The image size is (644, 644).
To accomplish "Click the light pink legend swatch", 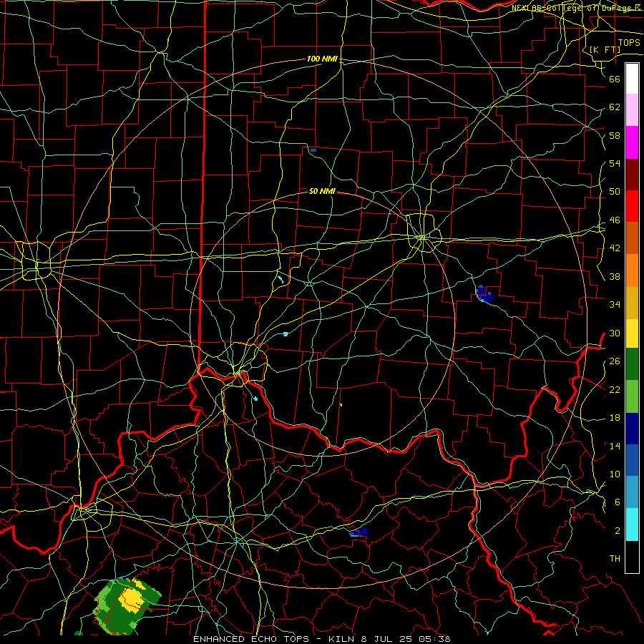I will [x=632, y=109].
